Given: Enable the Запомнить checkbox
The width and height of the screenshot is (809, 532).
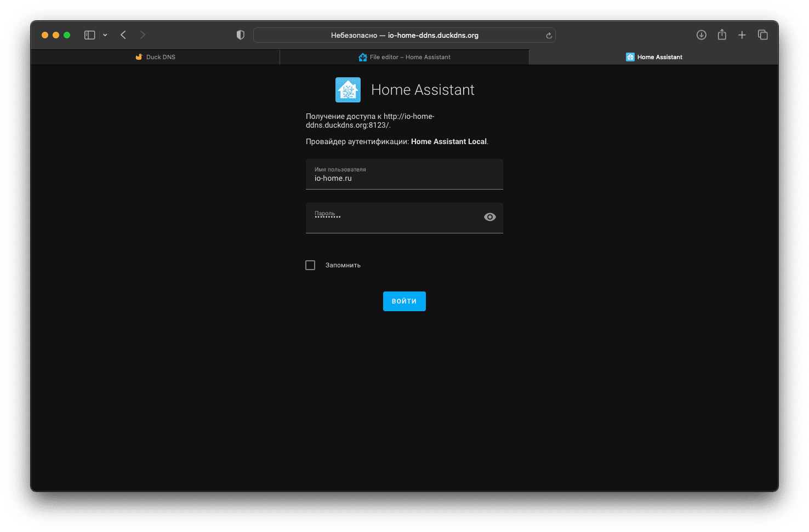Looking at the screenshot, I should [x=310, y=265].
